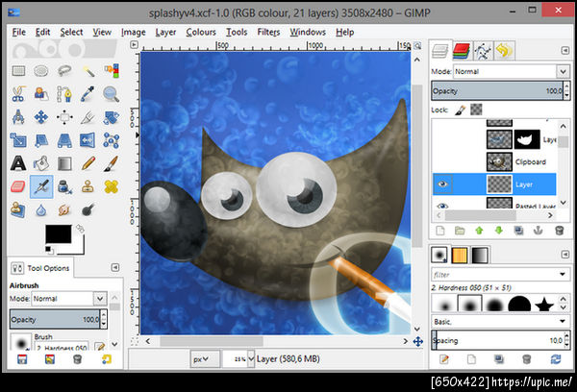577x392 pixels.
Task: Select the Blend gradient tool
Action: tap(64, 163)
